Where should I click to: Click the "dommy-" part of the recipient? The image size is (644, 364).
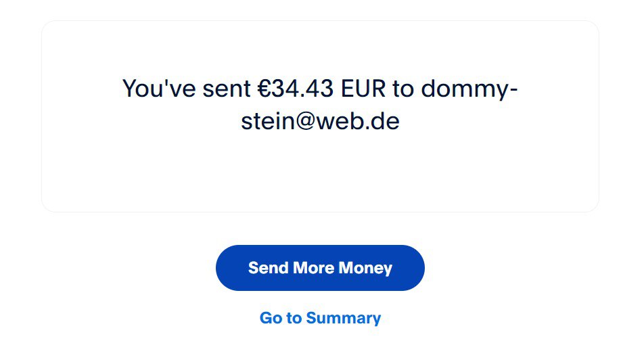click(469, 89)
